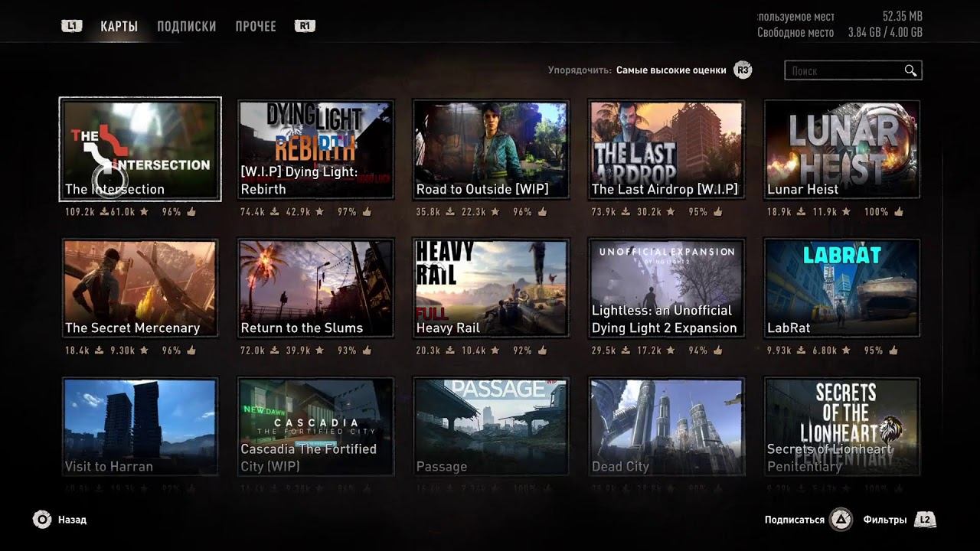This screenshot has height=551, width=980.
Task: Click thumbs-up icon under Return to the Slums
Action: (x=367, y=350)
